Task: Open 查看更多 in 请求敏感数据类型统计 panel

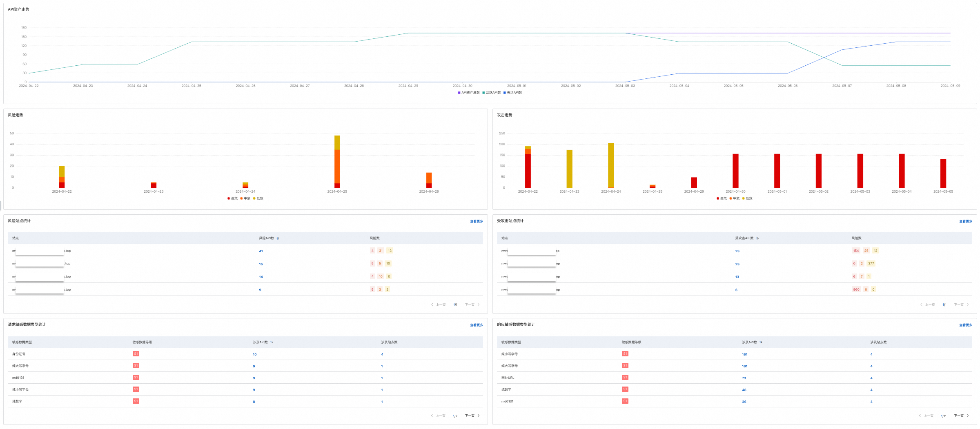Action: tap(476, 325)
